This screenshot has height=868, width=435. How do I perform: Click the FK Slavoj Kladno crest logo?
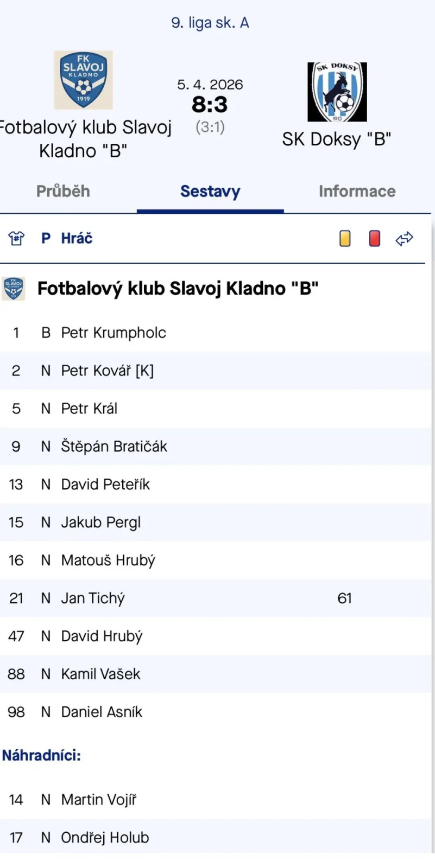83,80
